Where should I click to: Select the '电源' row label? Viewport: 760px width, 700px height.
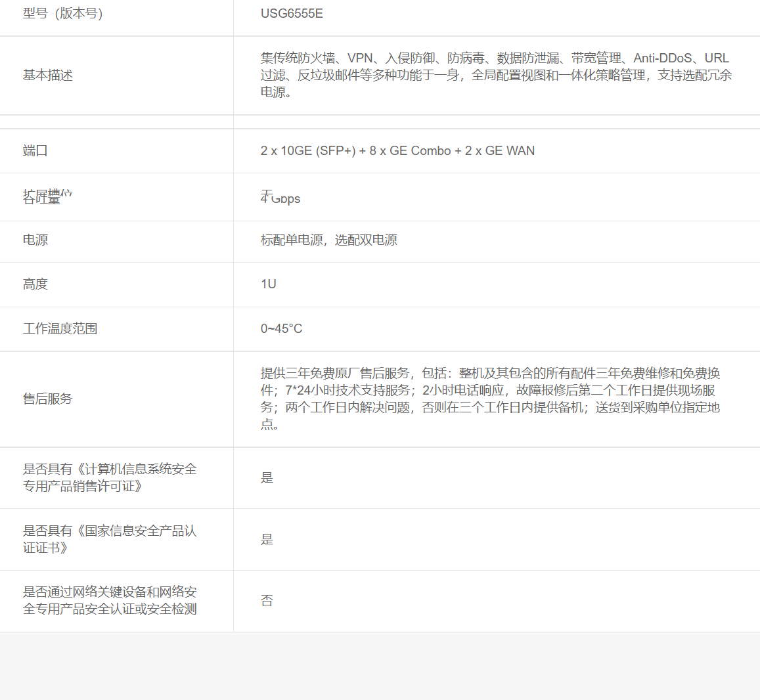pyautogui.click(x=35, y=240)
